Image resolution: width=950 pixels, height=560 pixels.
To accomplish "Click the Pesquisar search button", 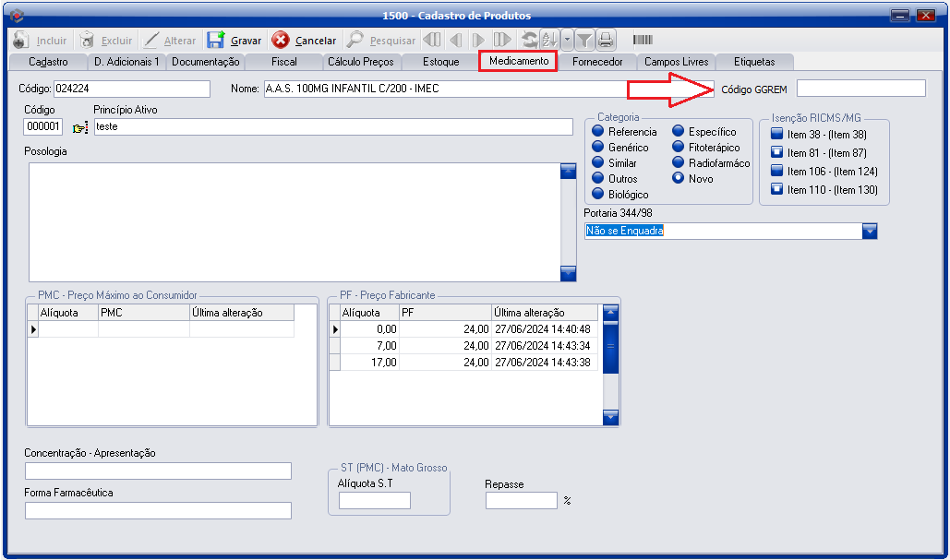I will 381,41.
